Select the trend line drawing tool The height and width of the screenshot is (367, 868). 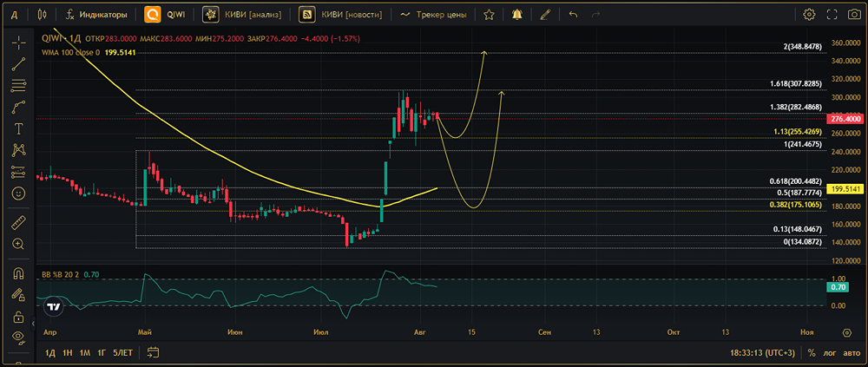pyautogui.click(x=19, y=63)
